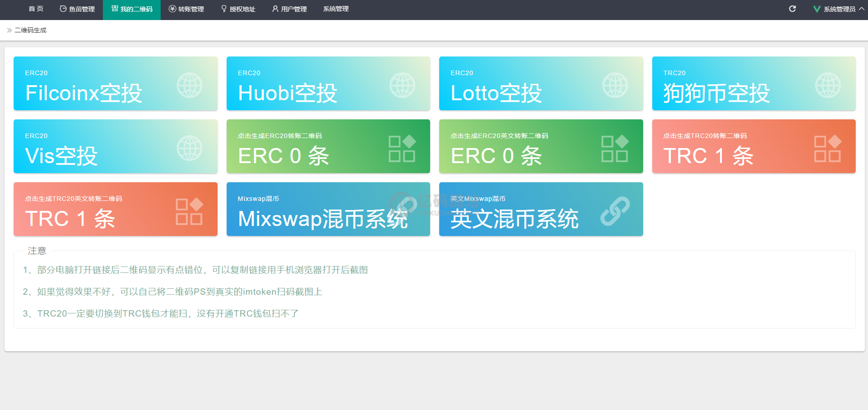The height and width of the screenshot is (410, 868).
Task: Click TRC 1 条 on 点击生成TRC20转账二维码 card
Action: 708,156
